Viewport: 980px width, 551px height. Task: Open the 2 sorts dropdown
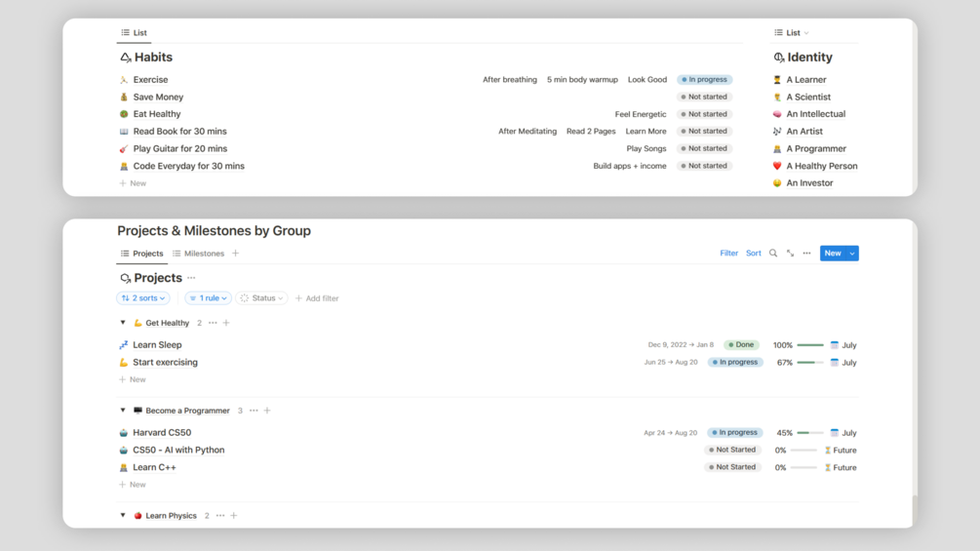click(x=143, y=298)
